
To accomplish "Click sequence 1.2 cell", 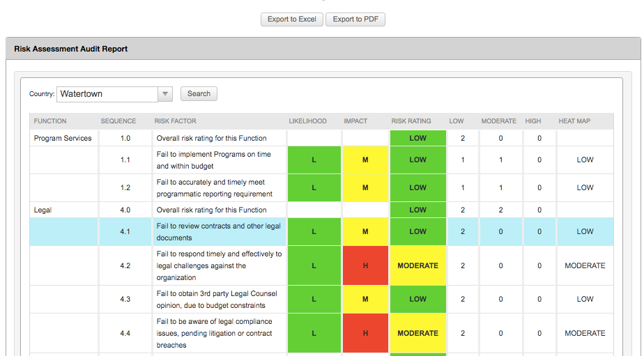I will 125,187.
